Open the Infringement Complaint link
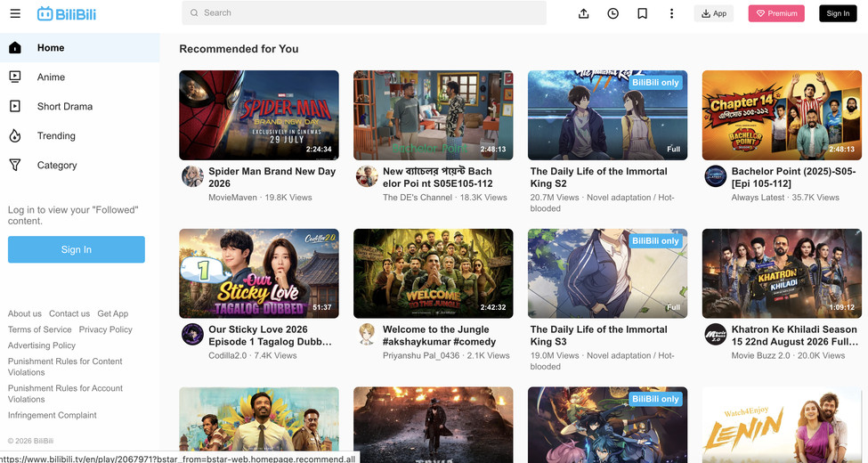Viewport: 868px width, 463px height. tap(52, 415)
